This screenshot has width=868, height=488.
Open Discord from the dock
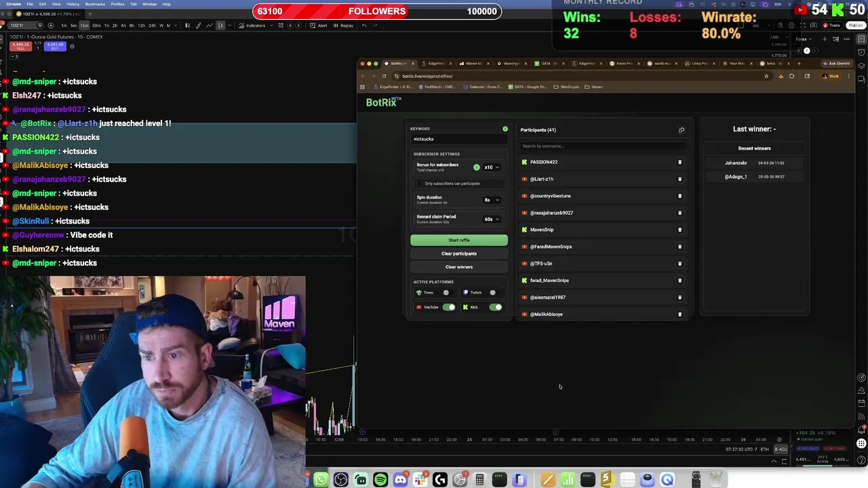pyautogui.click(x=400, y=480)
